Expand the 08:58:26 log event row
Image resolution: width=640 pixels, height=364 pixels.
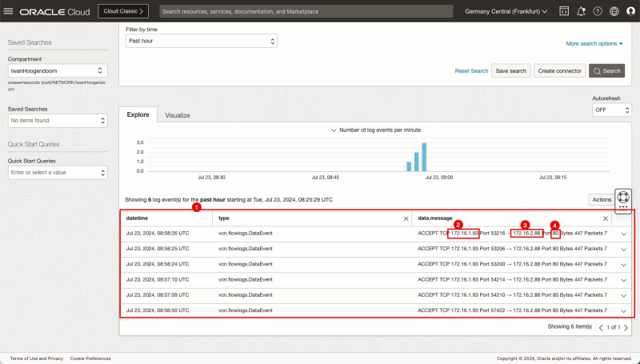tap(624, 234)
